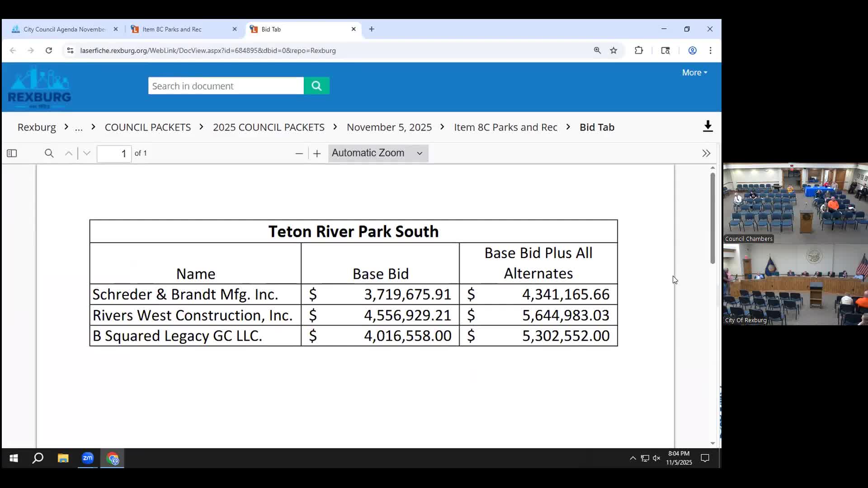The width and height of the screenshot is (868, 488).
Task: Open the Automatic Zoom dropdown
Action: point(378,153)
